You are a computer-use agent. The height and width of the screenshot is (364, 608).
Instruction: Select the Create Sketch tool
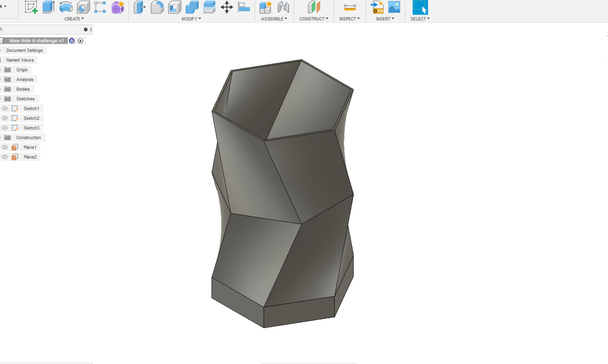pyautogui.click(x=31, y=7)
